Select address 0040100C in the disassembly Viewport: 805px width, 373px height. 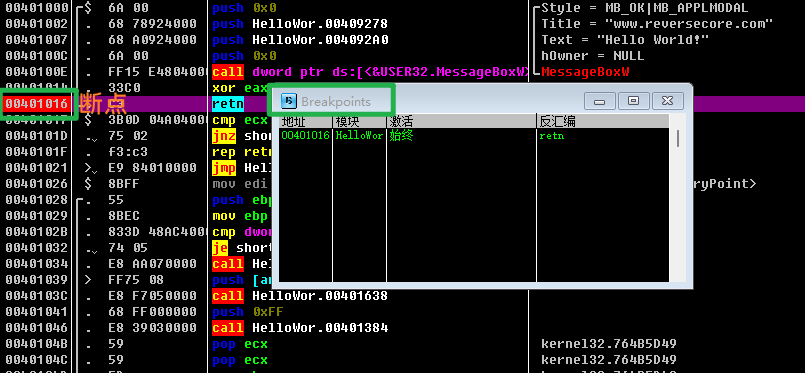pos(36,55)
